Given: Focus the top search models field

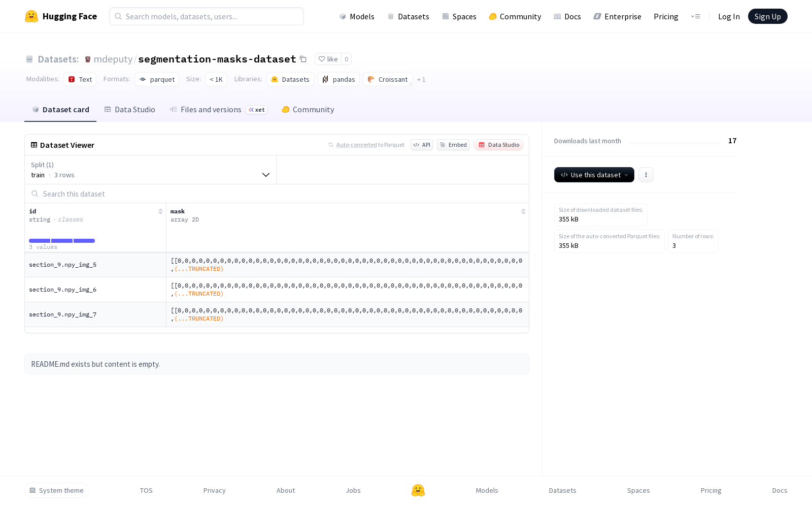Looking at the screenshot, I should point(207,16).
